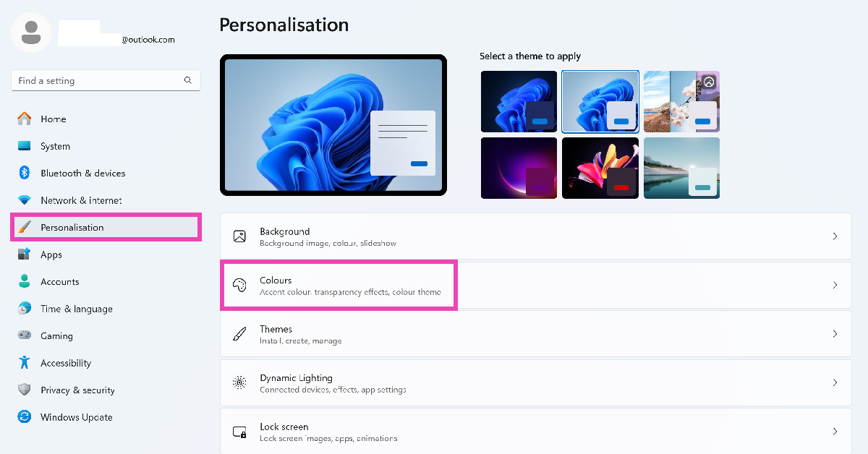Expand the Background settings chevron
Screen dimensions: 868x454
[835, 236]
